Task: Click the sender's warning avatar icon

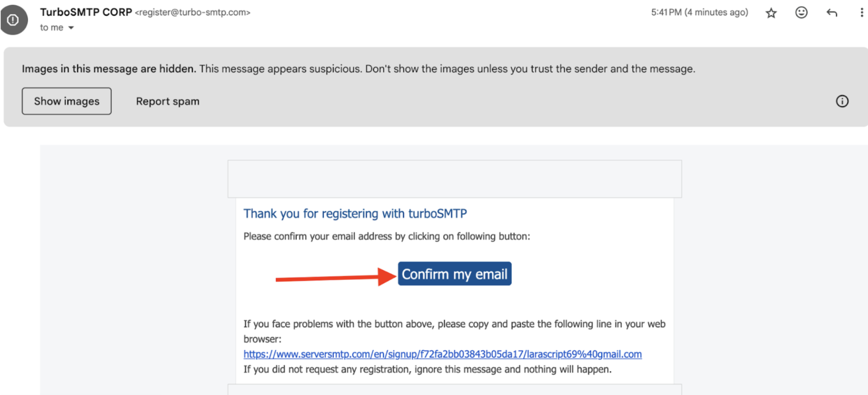Action: pos(13,20)
